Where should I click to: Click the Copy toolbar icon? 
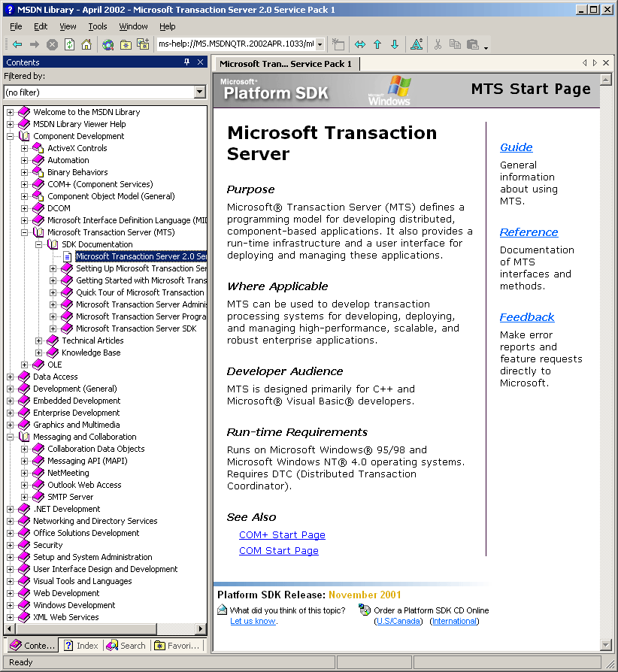(455, 44)
